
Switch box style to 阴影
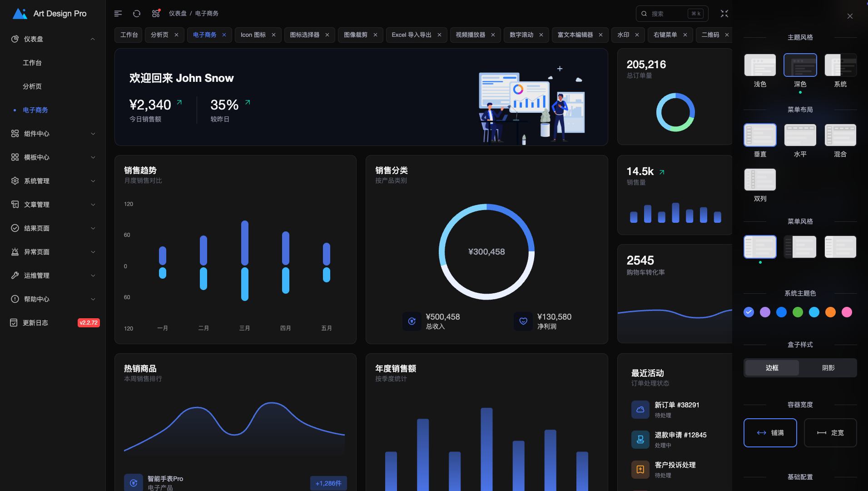point(828,368)
